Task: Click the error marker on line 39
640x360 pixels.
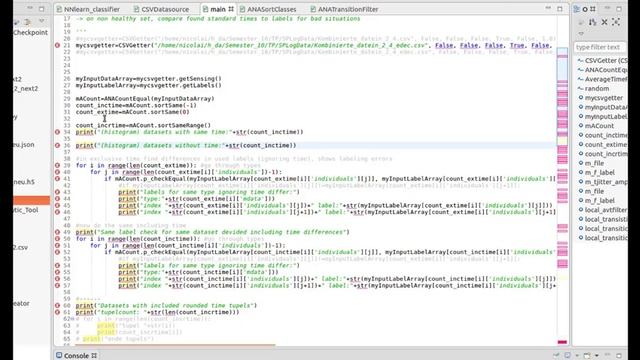Action: point(58,165)
